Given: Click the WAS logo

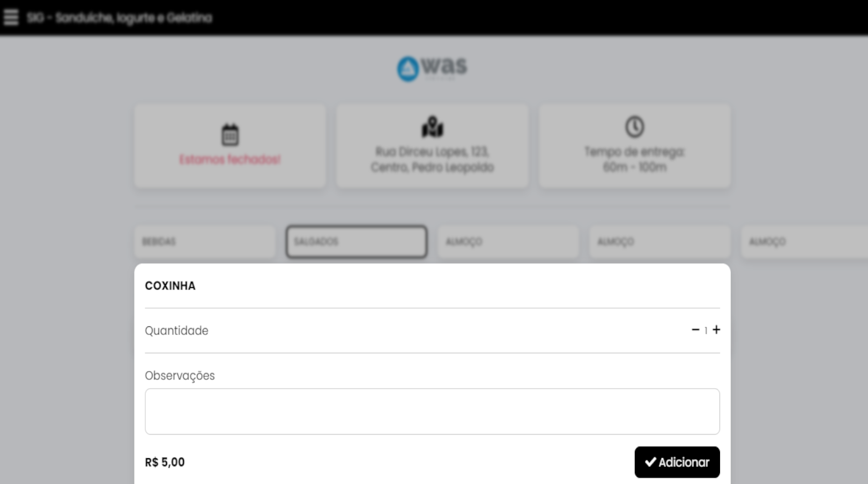Looking at the screenshot, I should [x=432, y=69].
